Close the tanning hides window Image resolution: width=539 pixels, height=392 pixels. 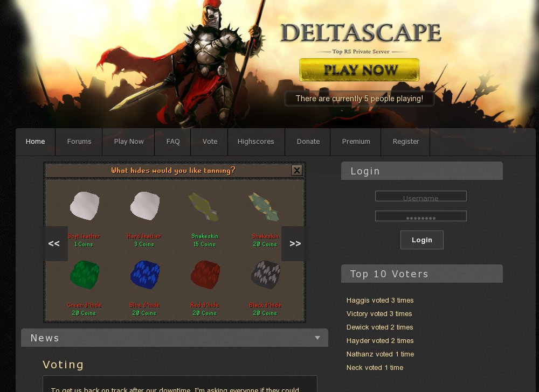(x=297, y=170)
